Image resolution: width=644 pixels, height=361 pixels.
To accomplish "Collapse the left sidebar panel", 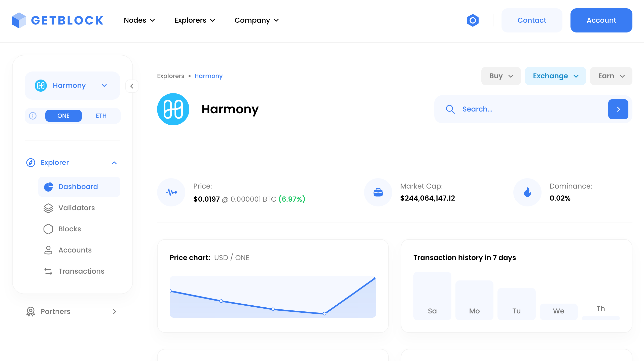I will point(132,86).
